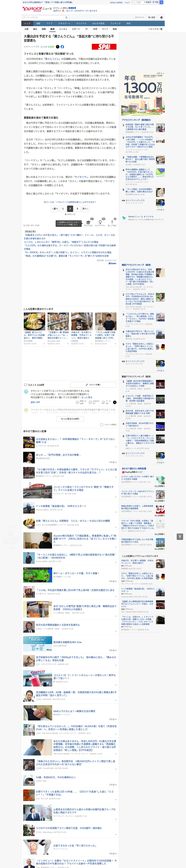This screenshot has height=868, width=186.
Task: Expand the 返信 10件 replies
Action: [x=35, y=402]
